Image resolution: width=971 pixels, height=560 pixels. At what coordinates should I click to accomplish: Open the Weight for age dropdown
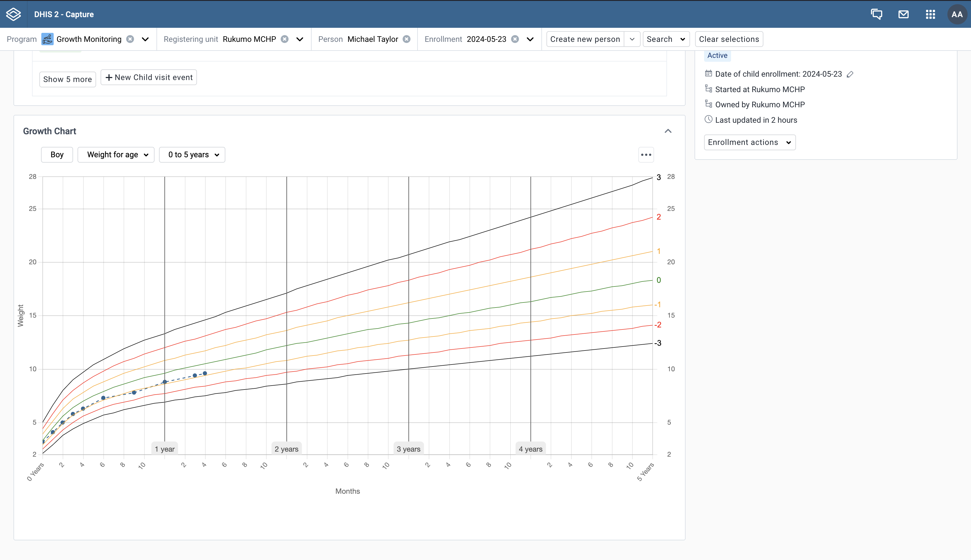click(116, 155)
